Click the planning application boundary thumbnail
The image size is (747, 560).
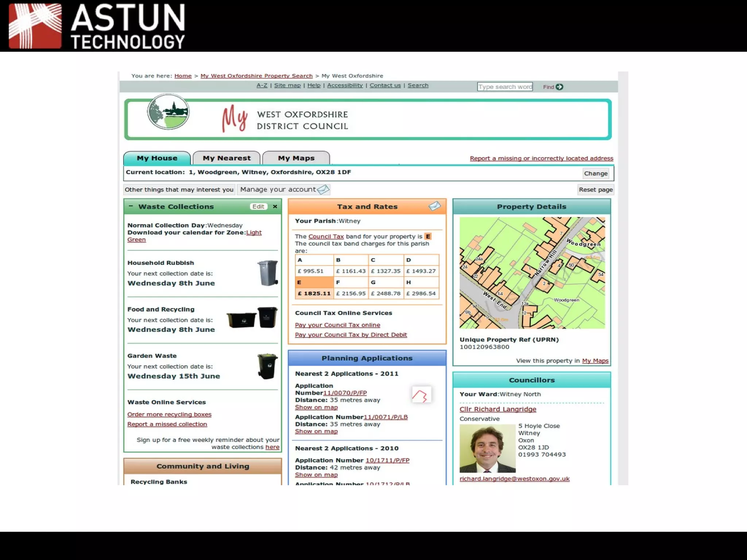pyautogui.click(x=421, y=395)
